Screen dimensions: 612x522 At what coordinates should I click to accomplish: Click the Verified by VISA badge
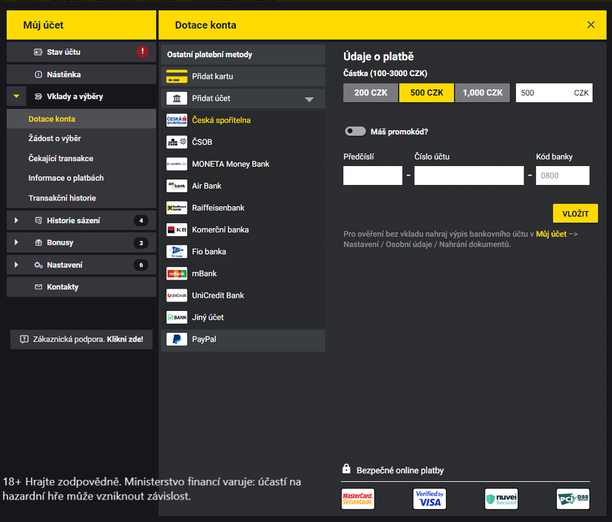click(x=429, y=499)
